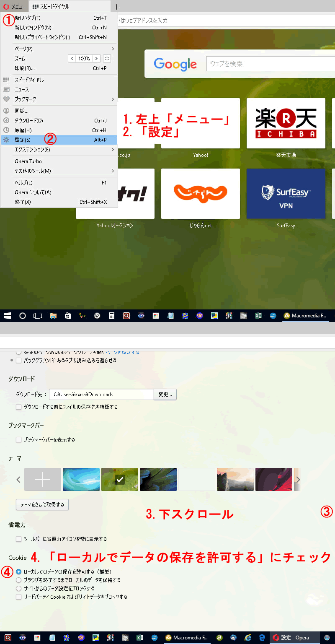The width and height of the screenshot is (335, 644).
Task: Click the Opera メニュー button
Action: (x=15, y=7)
